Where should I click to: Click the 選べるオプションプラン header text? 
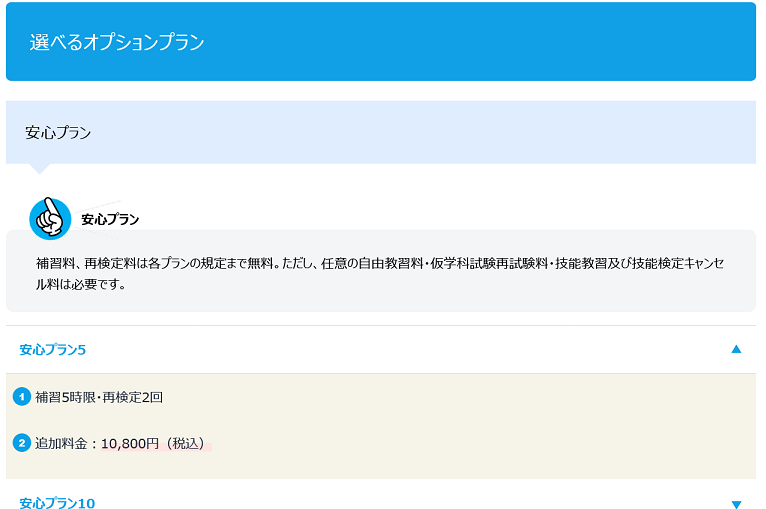pos(117,42)
